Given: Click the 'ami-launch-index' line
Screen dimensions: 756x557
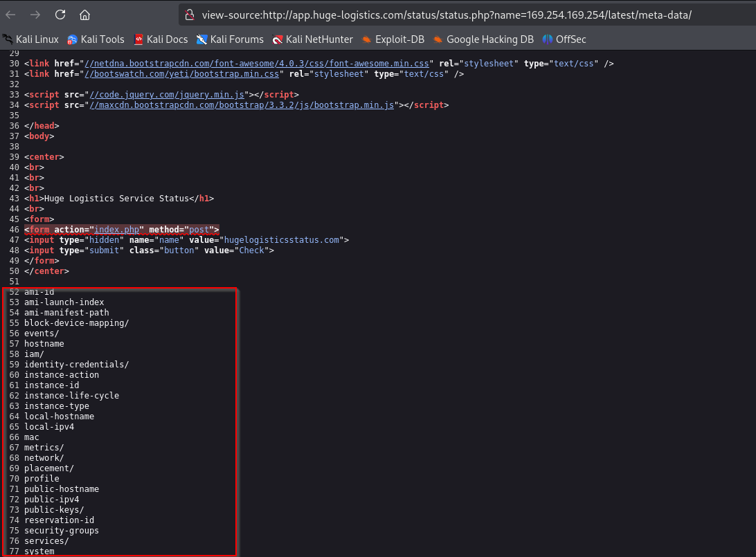Looking at the screenshot, I should (x=64, y=302).
